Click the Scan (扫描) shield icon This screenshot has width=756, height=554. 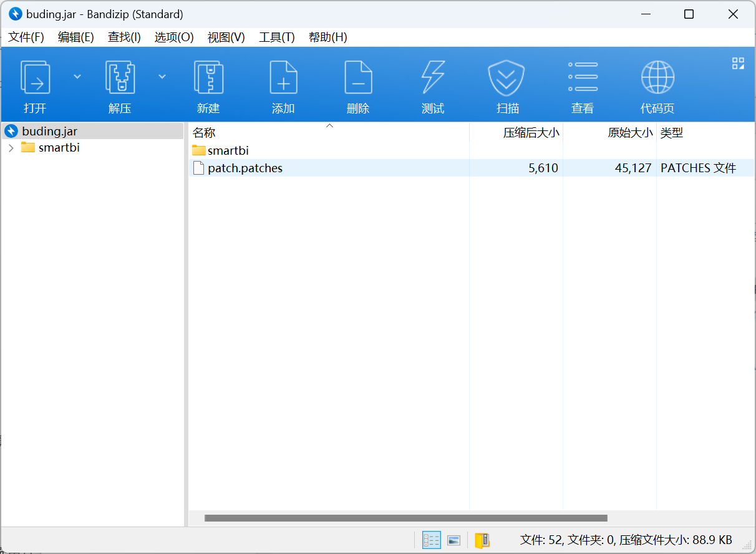tap(506, 77)
